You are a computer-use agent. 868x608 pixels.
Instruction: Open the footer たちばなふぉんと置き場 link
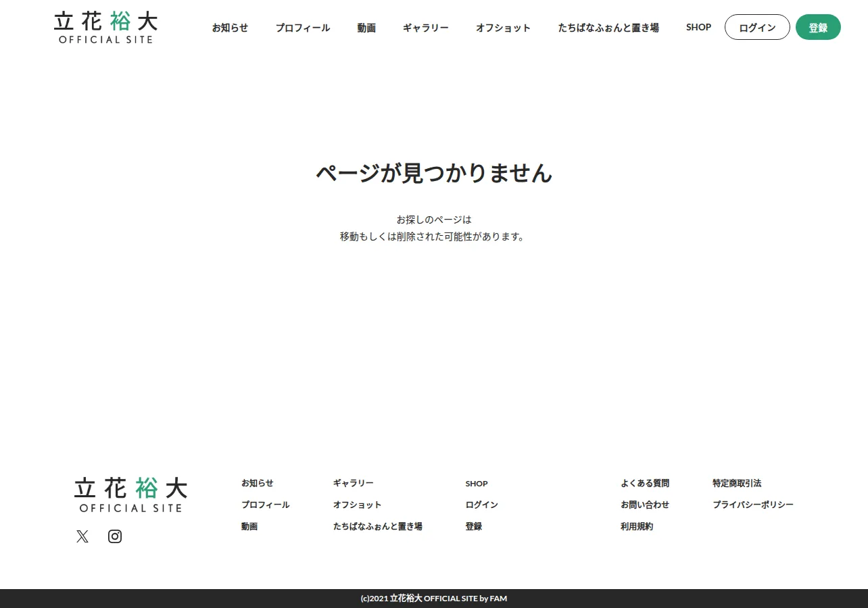pyautogui.click(x=378, y=526)
